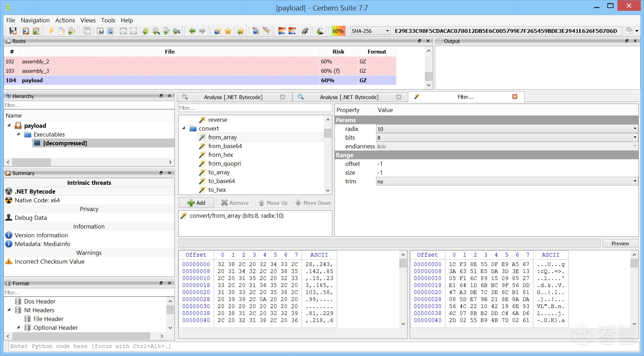Click the Preview button
644x356 pixels.
coord(620,243)
